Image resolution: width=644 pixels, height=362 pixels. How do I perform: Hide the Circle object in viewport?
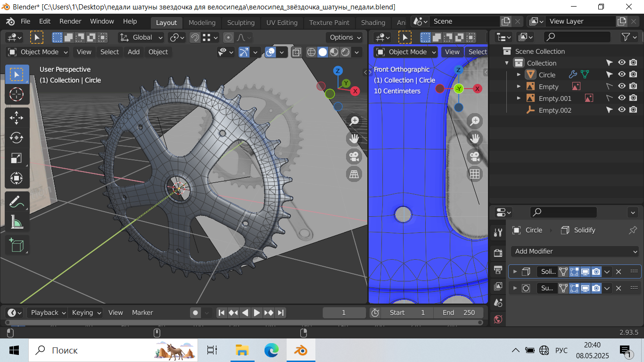click(x=622, y=74)
